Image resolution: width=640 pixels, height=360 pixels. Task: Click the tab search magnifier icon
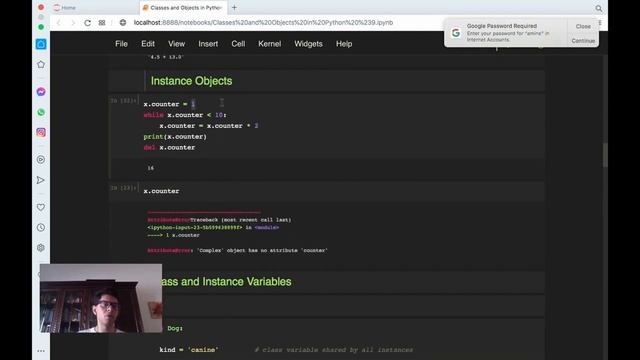pyautogui.click(x=598, y=8)
